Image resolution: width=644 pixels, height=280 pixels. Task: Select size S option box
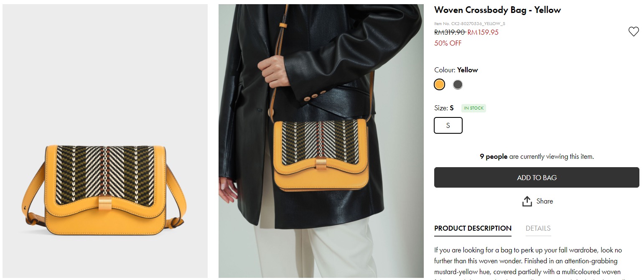tap(448, 125)
